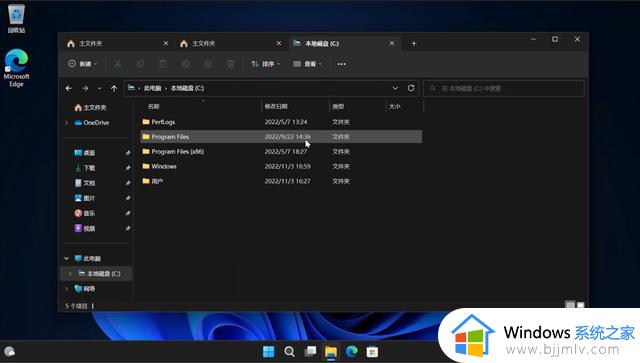Viewport: 640px width, 363px height.
Task: Open 视频 (Videos) quick access item
Action: tap(84, 228)
